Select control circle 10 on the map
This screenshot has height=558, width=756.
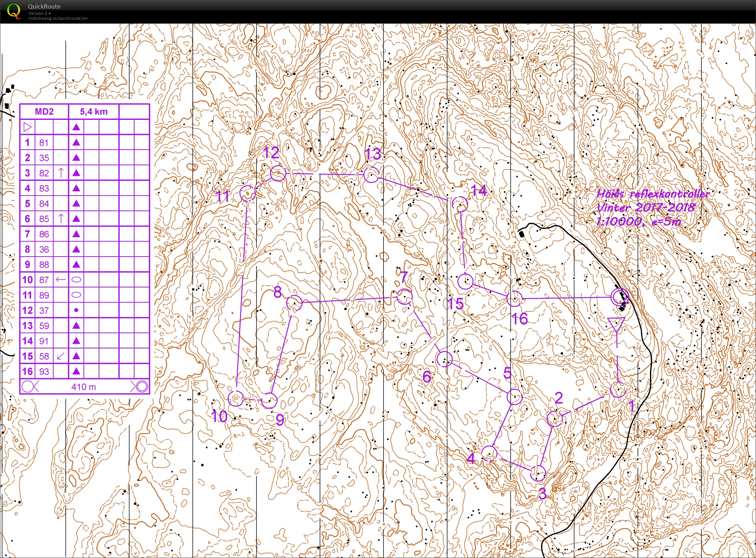tap(236, 398)
